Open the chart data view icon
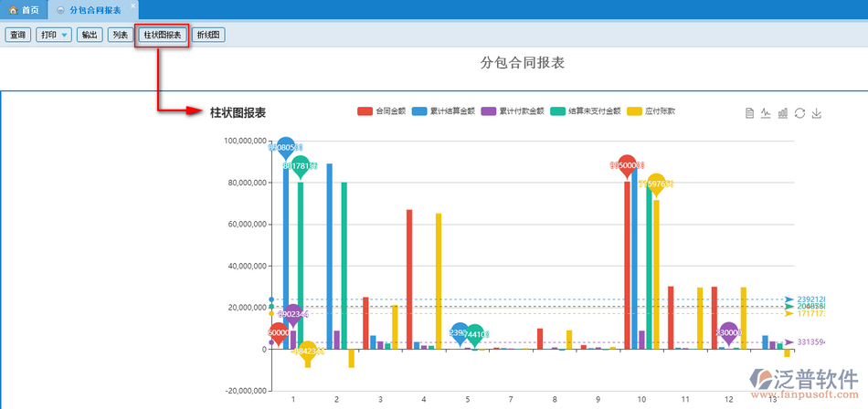This screenshot has height=409, width=868. (749, 113)
